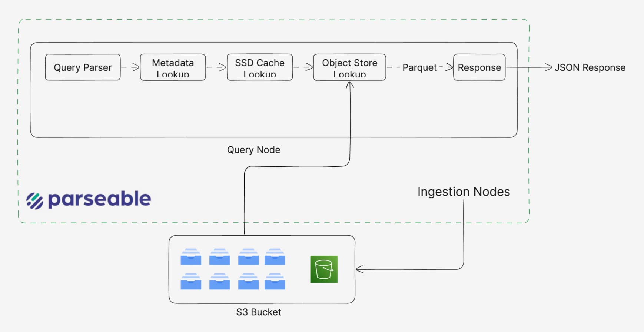Click the Parquet label on the arrow

click(419, 67)
